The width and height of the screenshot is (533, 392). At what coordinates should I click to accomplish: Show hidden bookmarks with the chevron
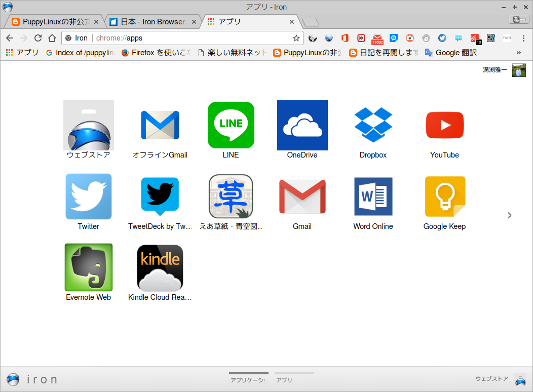[519, 53]
